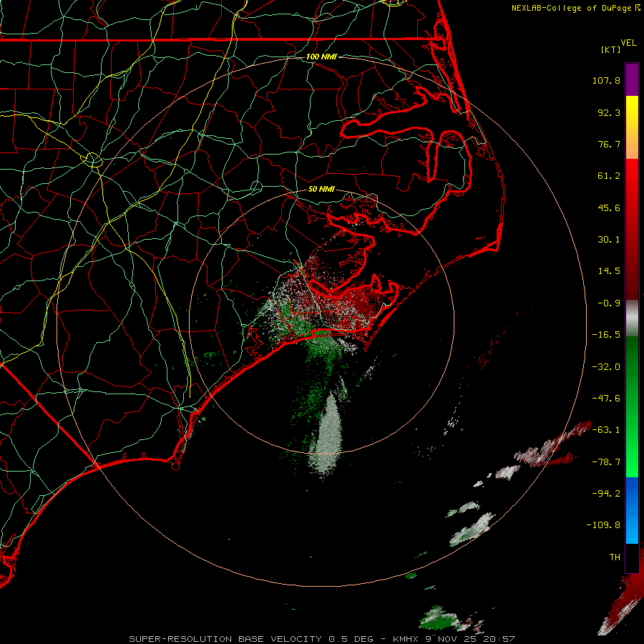
Task: Select the 14.5 scale value
Action: pos(609,271)
